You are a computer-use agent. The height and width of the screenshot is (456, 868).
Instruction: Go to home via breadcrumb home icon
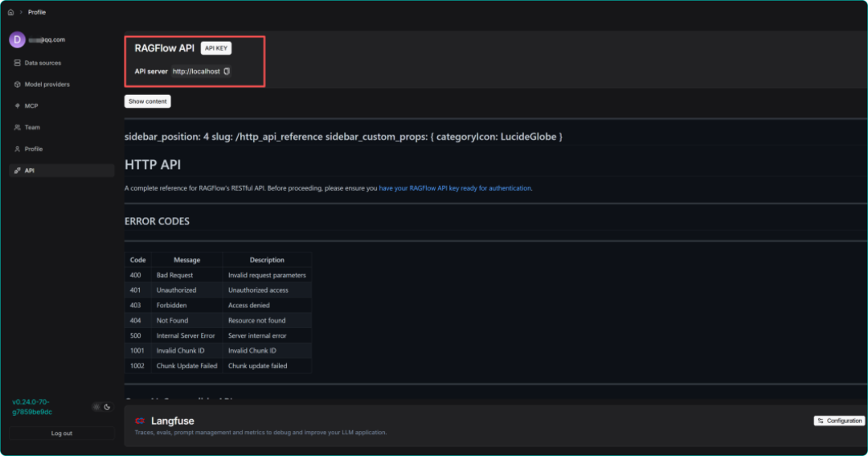10,12
